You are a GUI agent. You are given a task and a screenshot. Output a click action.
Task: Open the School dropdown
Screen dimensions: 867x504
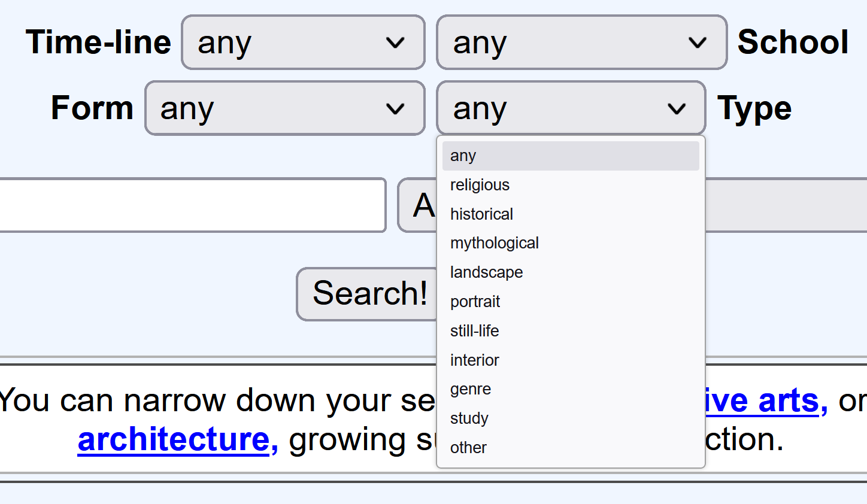(x=581, y=42)
